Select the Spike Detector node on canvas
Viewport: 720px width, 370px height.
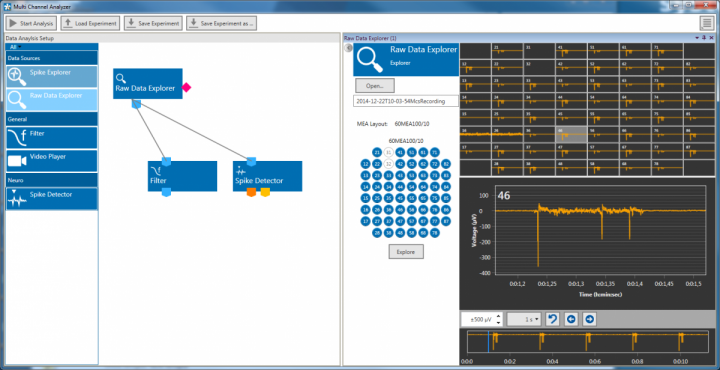pos(267,176)
